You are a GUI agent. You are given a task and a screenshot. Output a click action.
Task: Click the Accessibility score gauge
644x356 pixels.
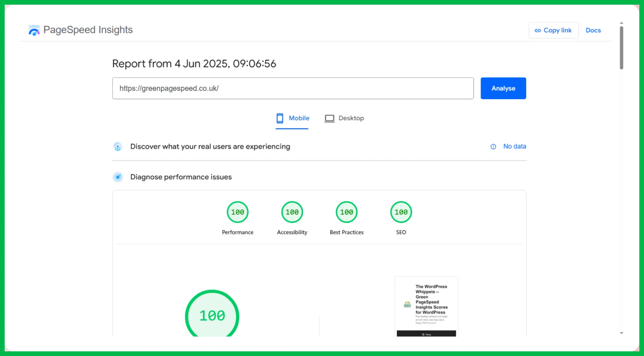(292, 212)
